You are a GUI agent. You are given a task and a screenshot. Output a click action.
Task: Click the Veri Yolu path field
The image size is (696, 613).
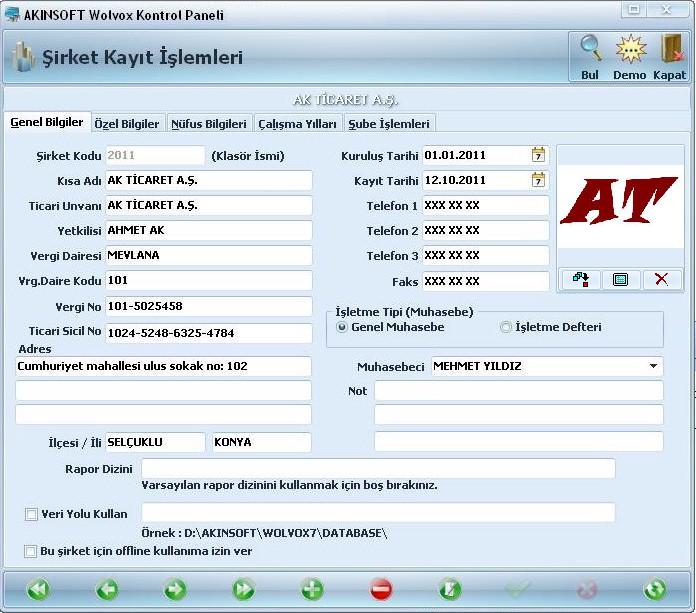coord(378,513)
